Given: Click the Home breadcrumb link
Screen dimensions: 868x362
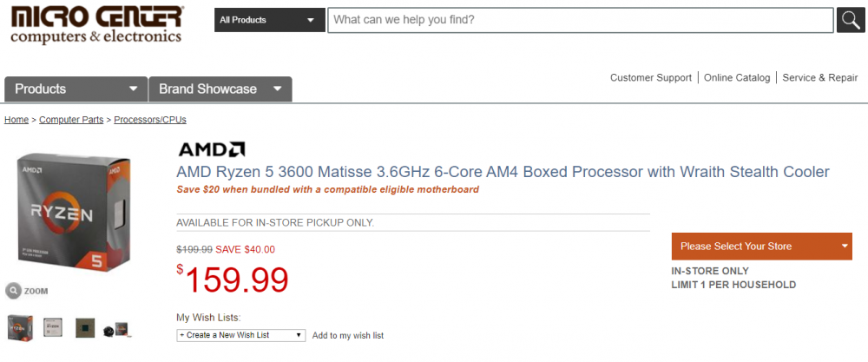Looking at the screenshot, I should click(16, 120).
